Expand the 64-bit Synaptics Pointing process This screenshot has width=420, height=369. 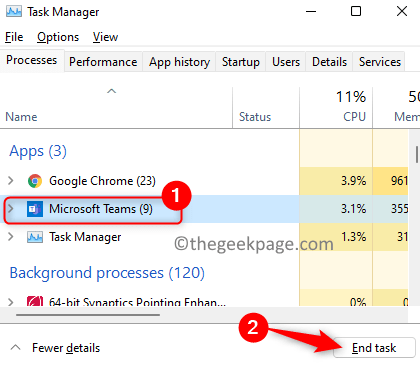point(11,302)
